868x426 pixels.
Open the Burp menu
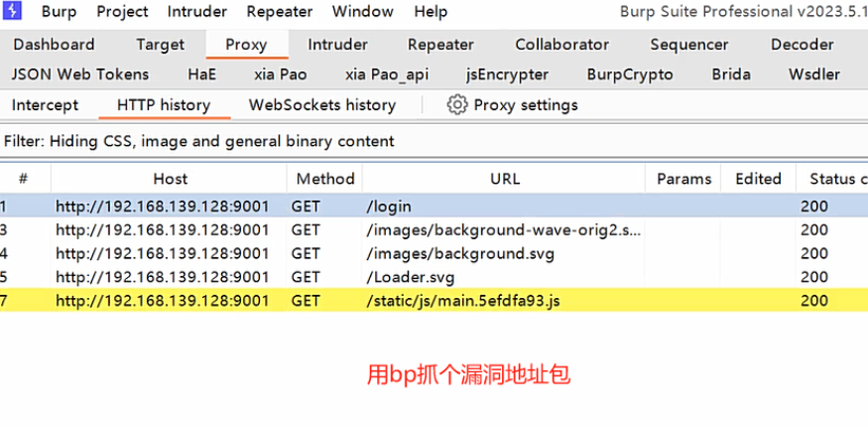pos(59,11)
